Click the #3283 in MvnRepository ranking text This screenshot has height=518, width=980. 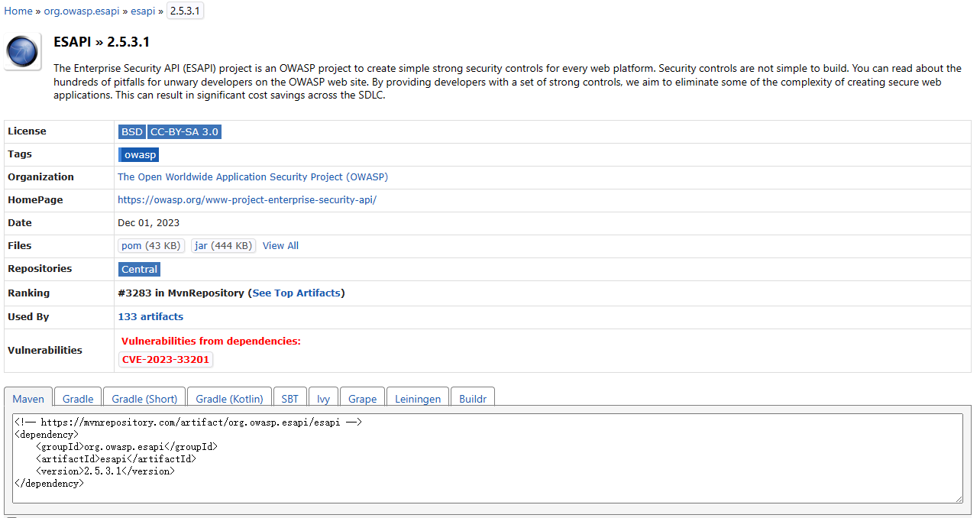coord(181,293)
